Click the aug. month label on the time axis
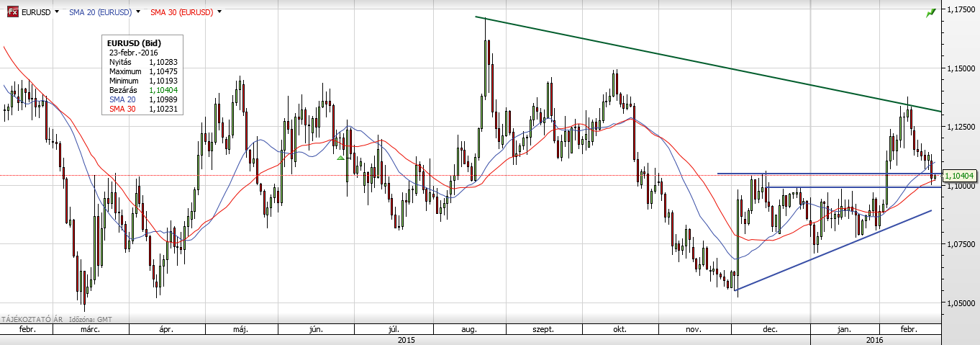 pos(468,329)
